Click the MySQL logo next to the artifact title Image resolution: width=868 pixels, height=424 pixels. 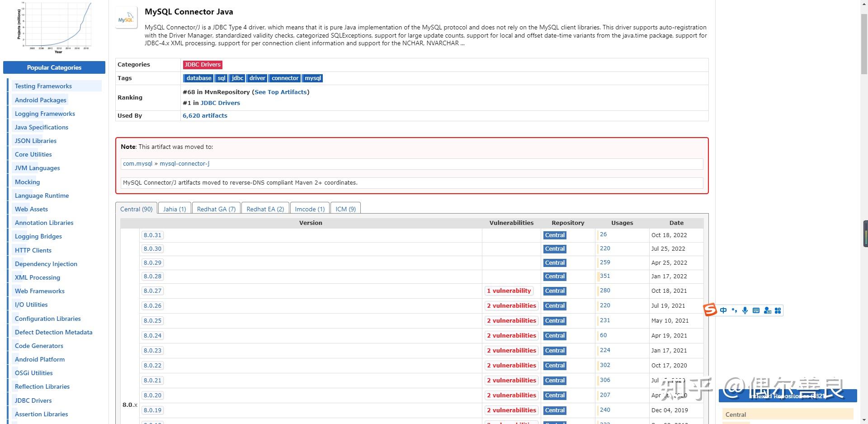126,18
